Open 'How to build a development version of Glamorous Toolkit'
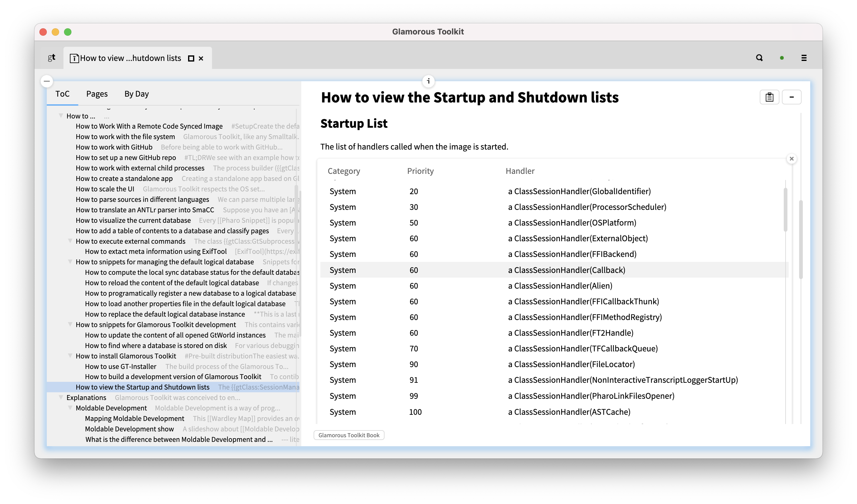Image resolution: width=857 pixels, height=504 pixels. point(173,377)
